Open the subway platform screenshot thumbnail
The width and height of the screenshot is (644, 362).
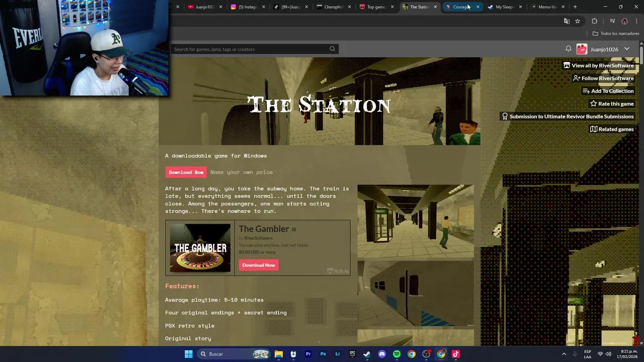coord(416,221)
